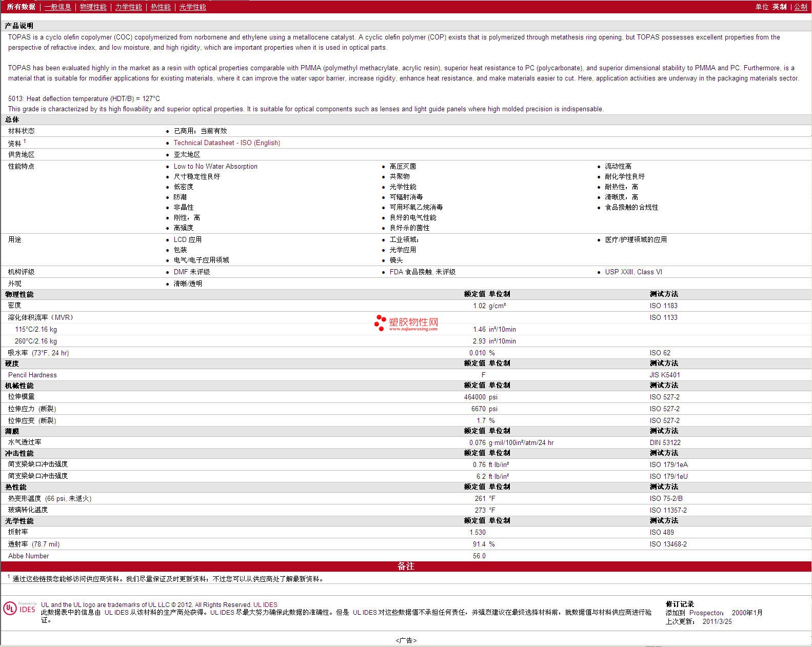The width and height of the screenshot is (812, 647).
Task: Click the Low to No Water Absorption link
Action: tap(215, 167)
